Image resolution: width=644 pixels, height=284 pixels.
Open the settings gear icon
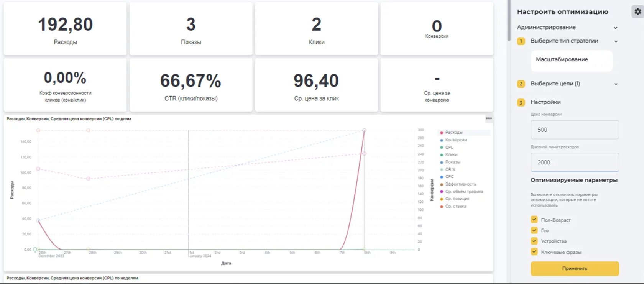(637, 11)
